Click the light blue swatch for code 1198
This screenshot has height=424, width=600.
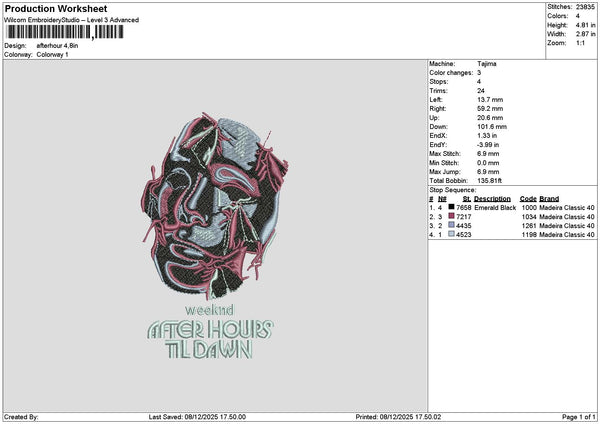click(452, 234)
